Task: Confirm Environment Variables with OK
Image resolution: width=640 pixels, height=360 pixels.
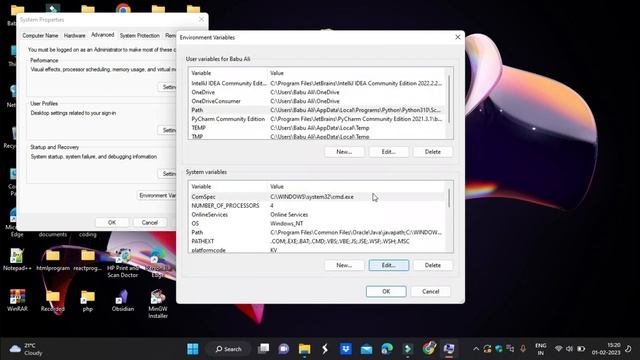Action: (x=386, y=291)
